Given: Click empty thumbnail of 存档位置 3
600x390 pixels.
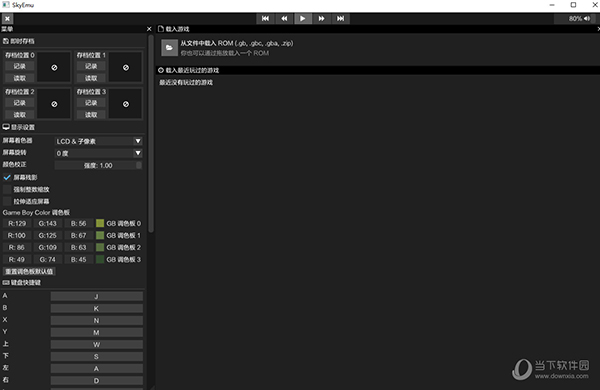Looking at the screenshot, I should coord(126,104).
